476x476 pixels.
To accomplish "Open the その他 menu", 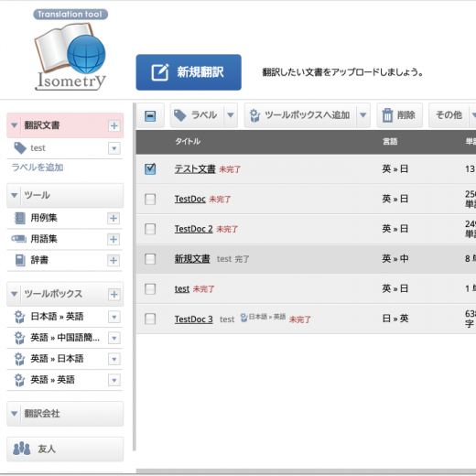I will click(449, 115).
